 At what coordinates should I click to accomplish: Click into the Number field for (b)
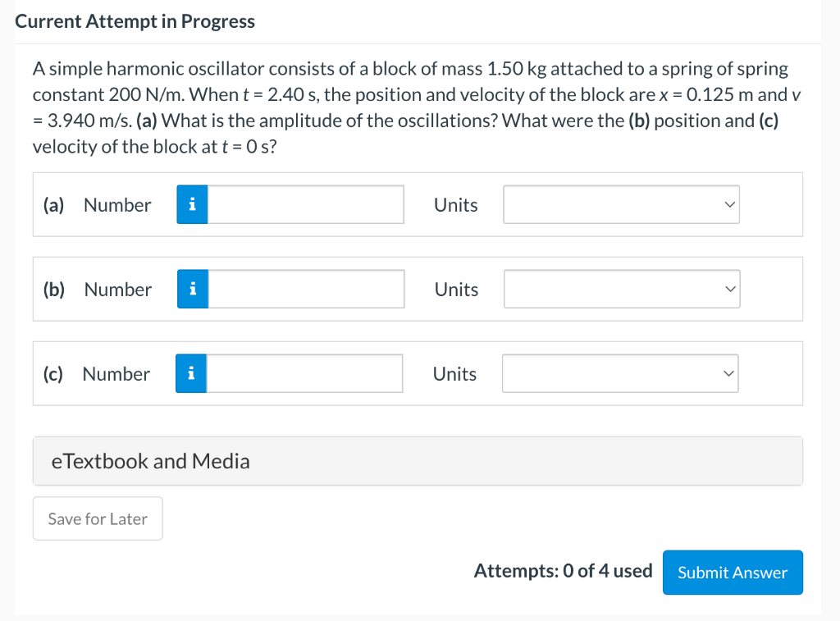pyautogui.click(x=305, y=290)
